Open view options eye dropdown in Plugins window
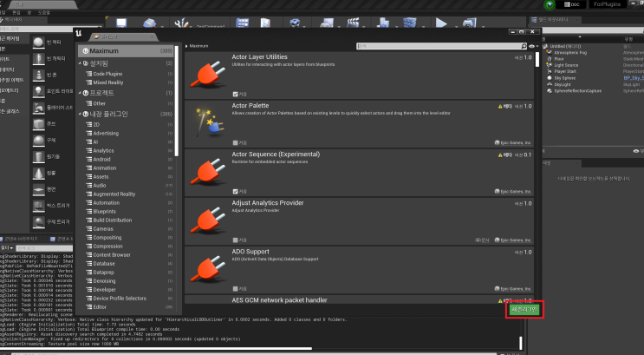644x355 pixels. click(x=534, y=46)
